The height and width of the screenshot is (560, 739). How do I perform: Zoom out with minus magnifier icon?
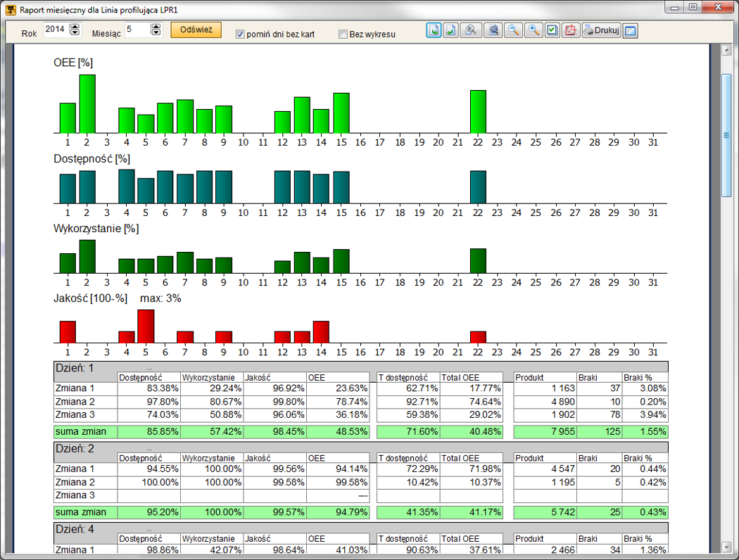513,31
